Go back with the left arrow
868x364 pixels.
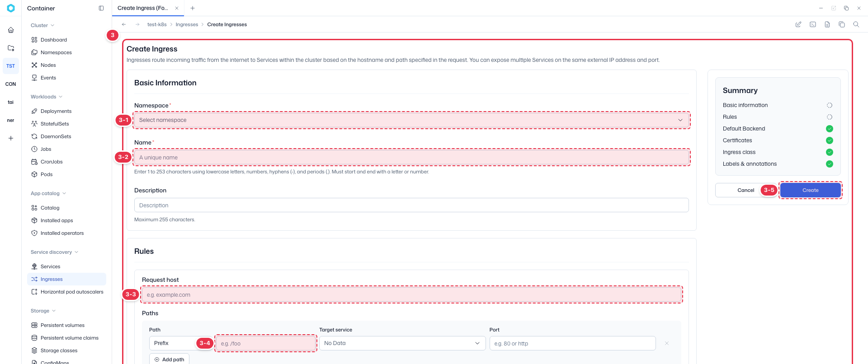coord(124,24)
